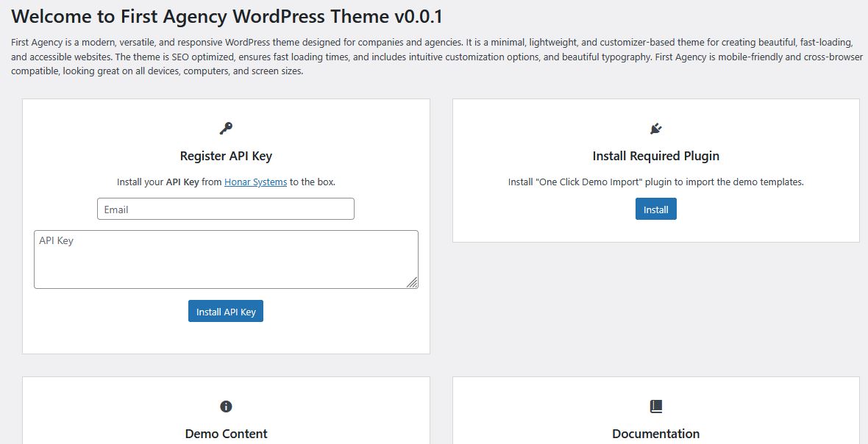This screenshot has height=444, width=868.
Task: Click the Welcome to First Agency page title
Action: [227, 17]
